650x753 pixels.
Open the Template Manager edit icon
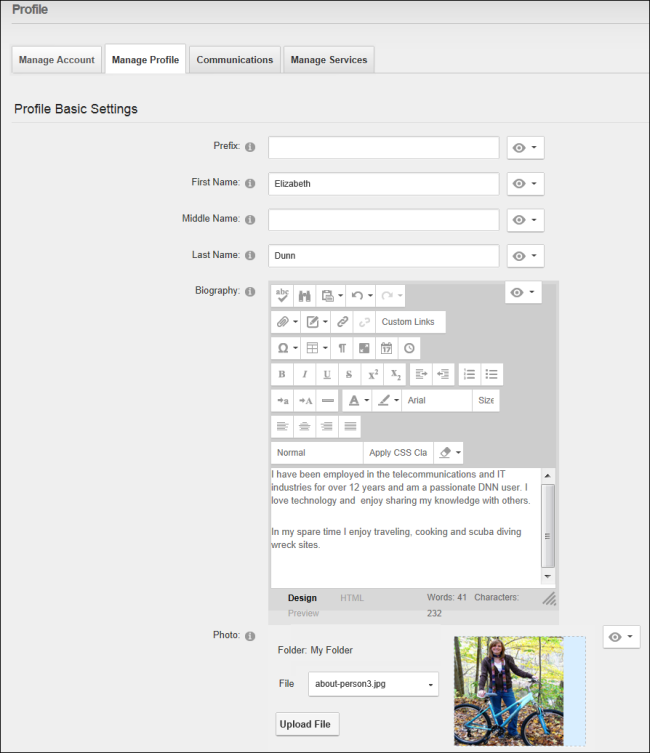(313, 322)
